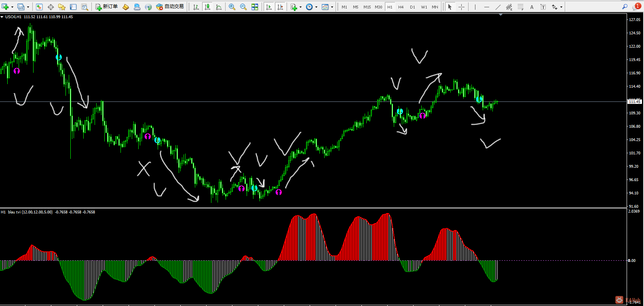Screen dimensions: 644x306
Task: Expand the Templates dropdown arrow
Action: 332,7
